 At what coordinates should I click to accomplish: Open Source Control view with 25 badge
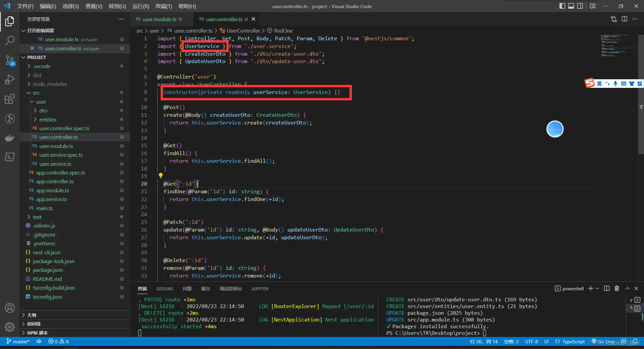(10, 60)
